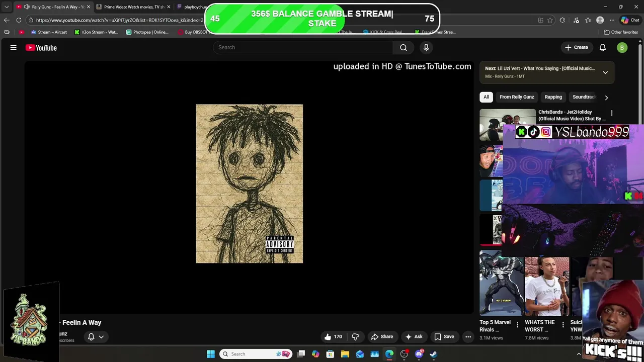Dislike the video with thumbs down

point(355,337)
